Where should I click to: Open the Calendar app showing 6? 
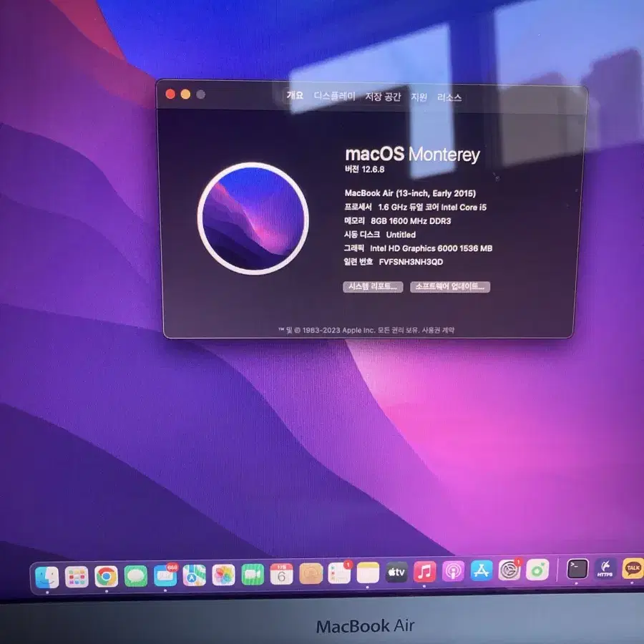pyautogui.click(x=281, y=574)
